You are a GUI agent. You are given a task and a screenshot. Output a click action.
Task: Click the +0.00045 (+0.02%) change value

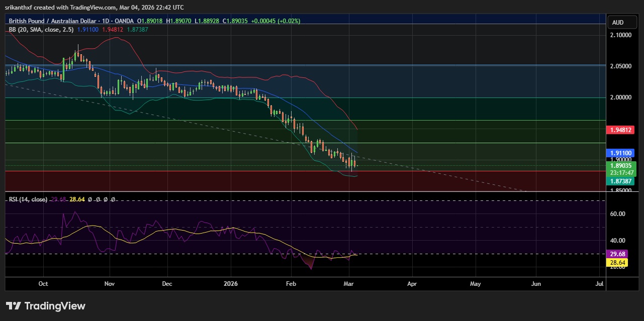coord(275,22)
